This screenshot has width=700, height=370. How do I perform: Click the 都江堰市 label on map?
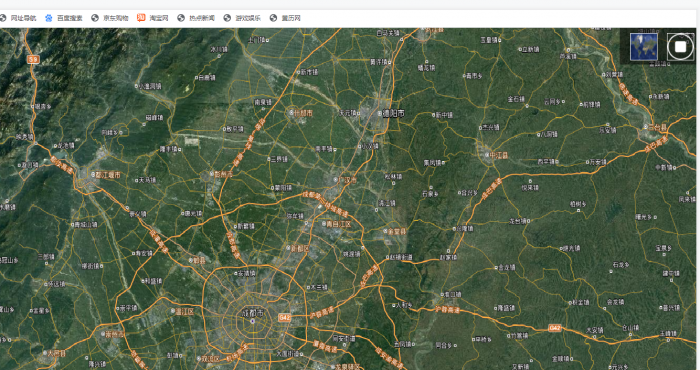[108, 175]
